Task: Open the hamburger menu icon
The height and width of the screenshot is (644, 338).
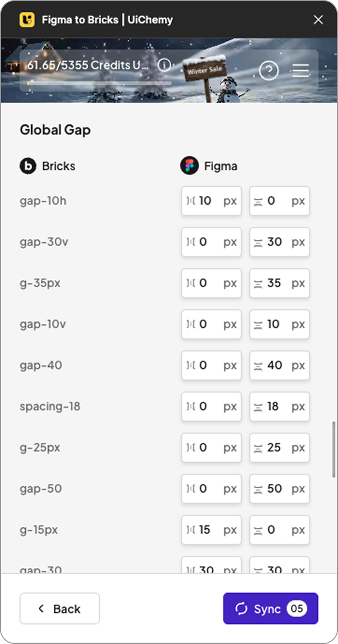Action: 301,71
